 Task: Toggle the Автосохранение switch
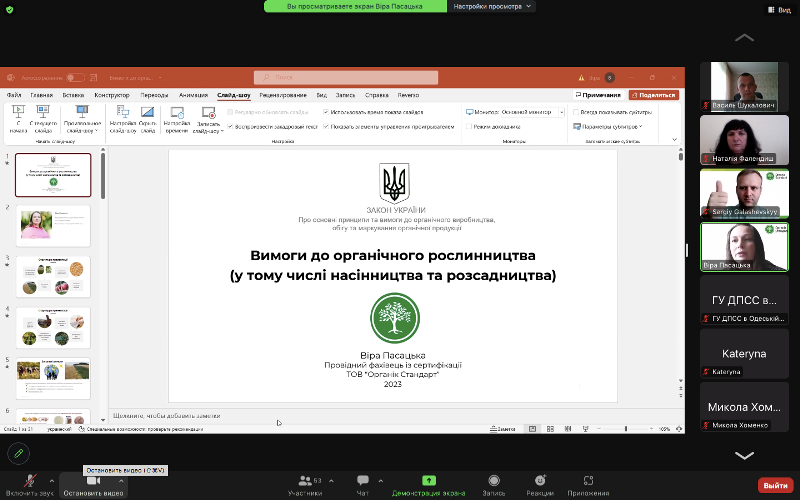point(75,78)
